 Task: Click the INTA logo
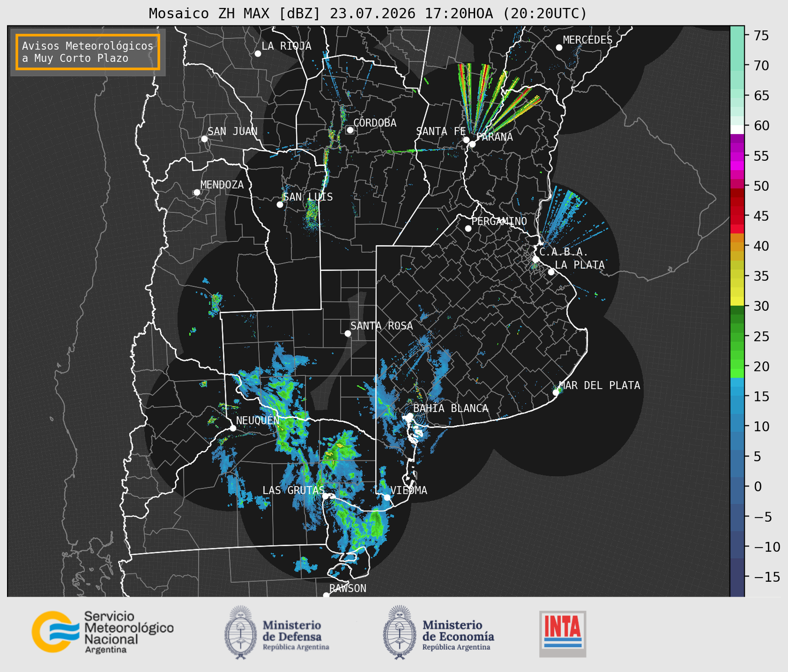point(562,634)
